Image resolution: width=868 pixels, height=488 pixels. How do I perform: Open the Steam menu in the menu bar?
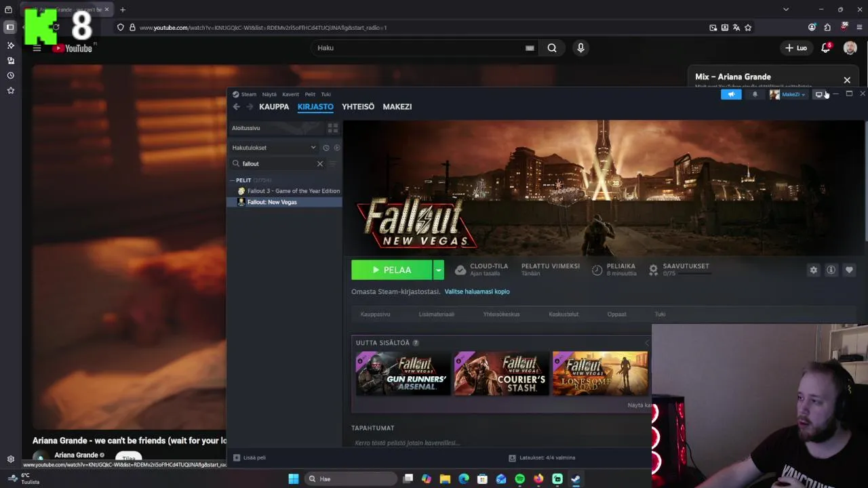click(248, 94)
